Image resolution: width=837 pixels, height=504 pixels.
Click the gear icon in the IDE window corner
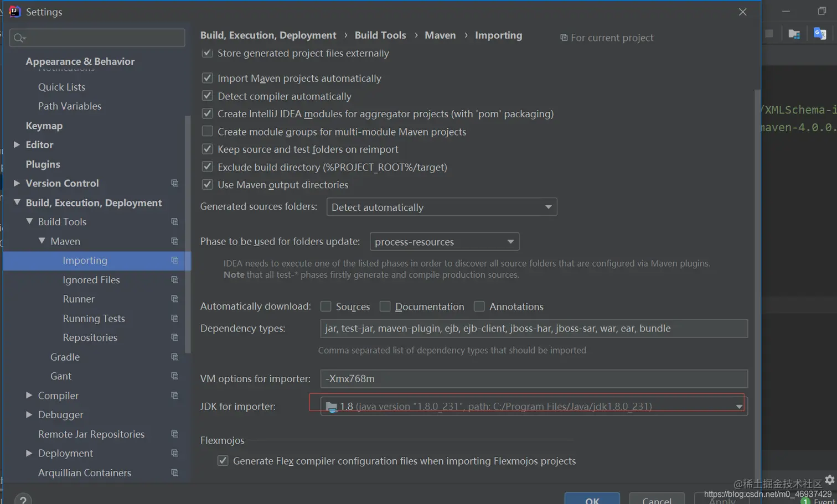pos(829,480)
